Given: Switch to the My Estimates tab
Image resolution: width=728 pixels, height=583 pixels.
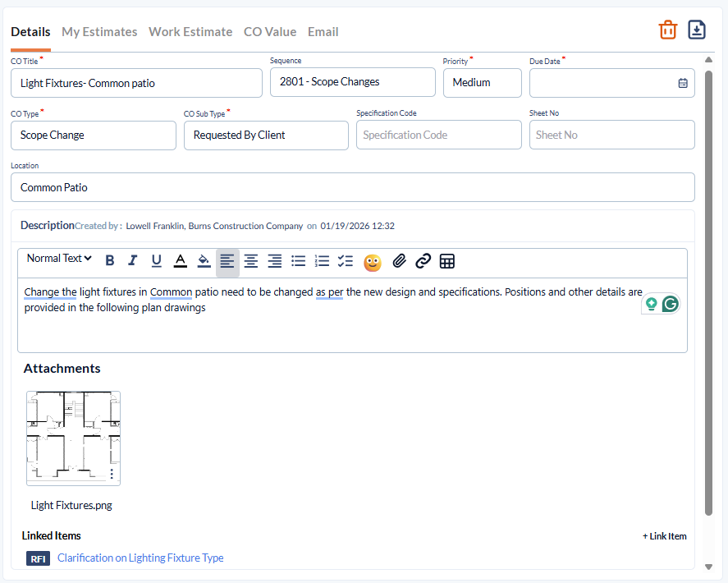Looking at the screenshot, I should tap(99, 32).
